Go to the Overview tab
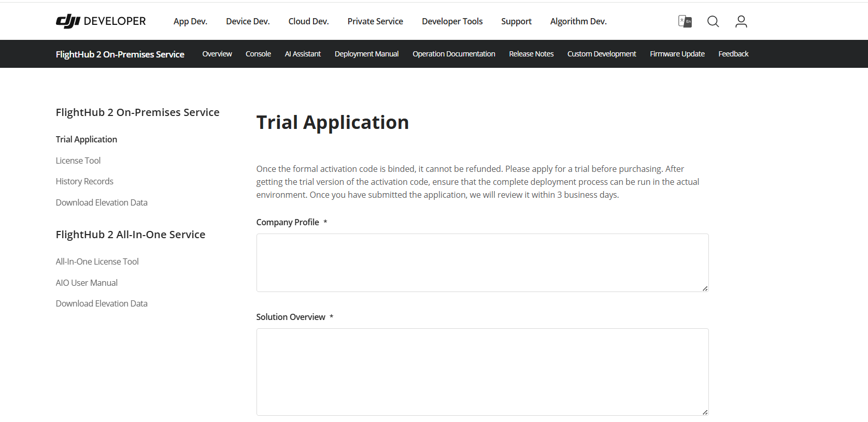Screen dimensions: 868x422 click(217, 54)
